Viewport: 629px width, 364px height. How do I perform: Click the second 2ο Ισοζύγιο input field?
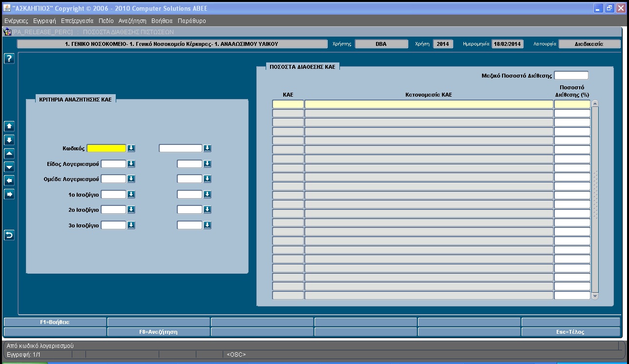coord(189,210)
